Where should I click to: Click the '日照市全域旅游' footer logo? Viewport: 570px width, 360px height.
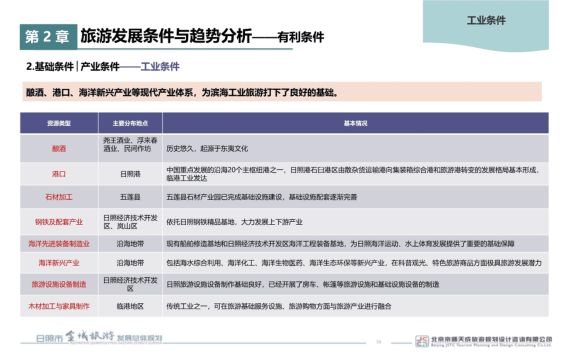click(99, 337)
